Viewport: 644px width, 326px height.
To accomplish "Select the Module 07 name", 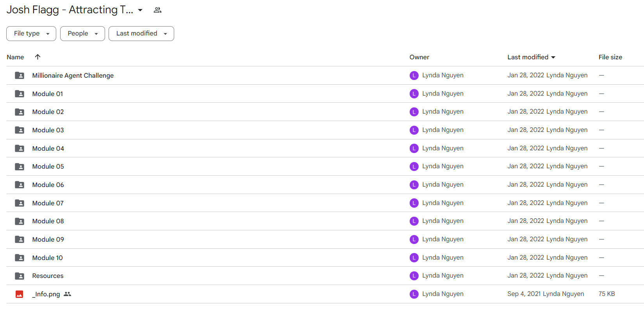I will [x=48, y=203].
